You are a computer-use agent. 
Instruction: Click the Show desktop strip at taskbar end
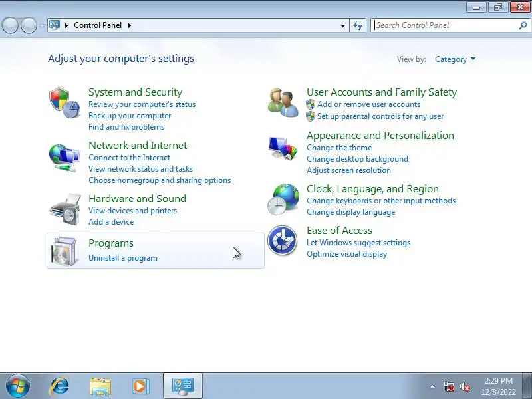(527, 386)
